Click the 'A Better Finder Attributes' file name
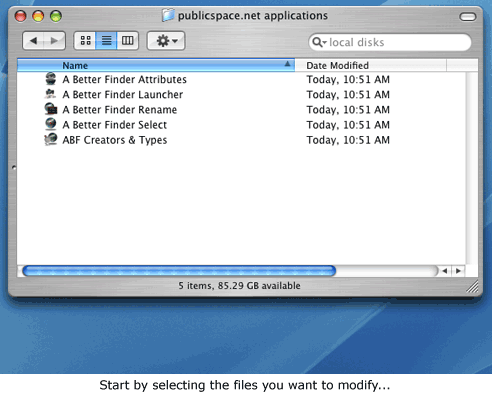This screenshot has width=492, height=398. pyautogui.click(x=124, y=79)
